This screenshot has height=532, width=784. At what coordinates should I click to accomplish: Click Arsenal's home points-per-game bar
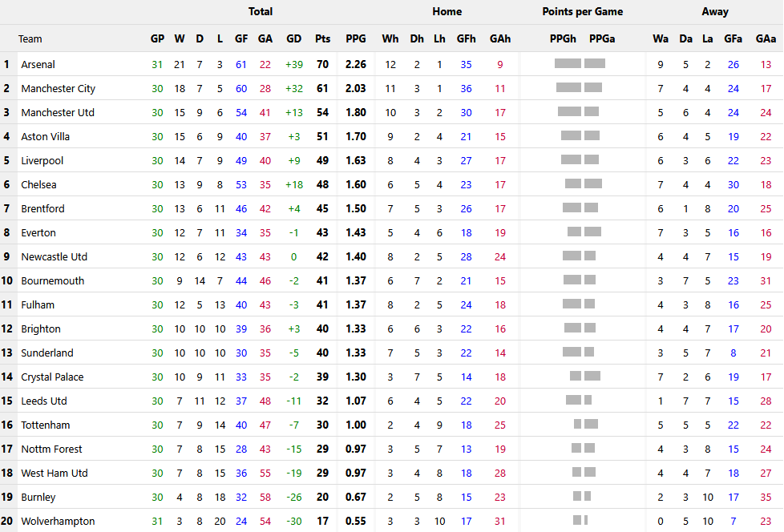point(568,64)
